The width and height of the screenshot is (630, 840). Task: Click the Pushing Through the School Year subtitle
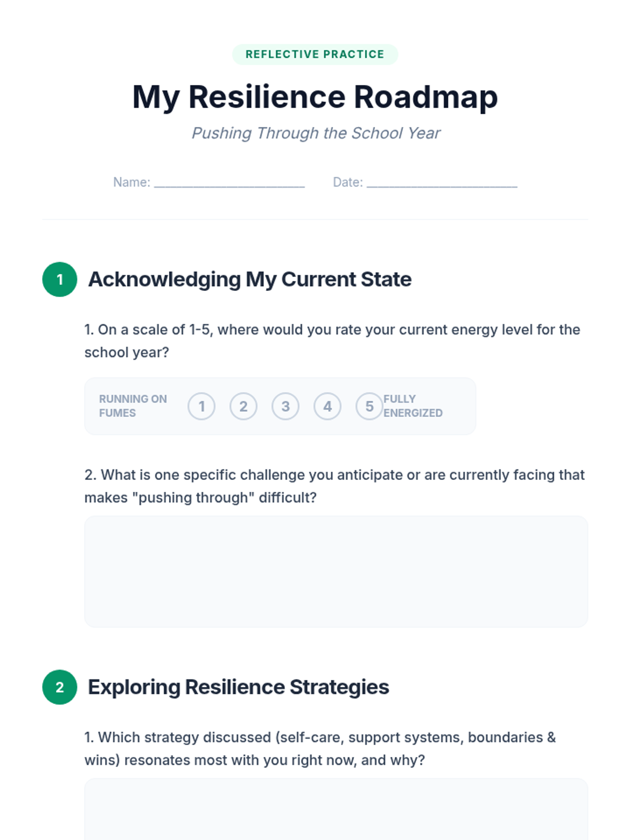tap(316, 133)
